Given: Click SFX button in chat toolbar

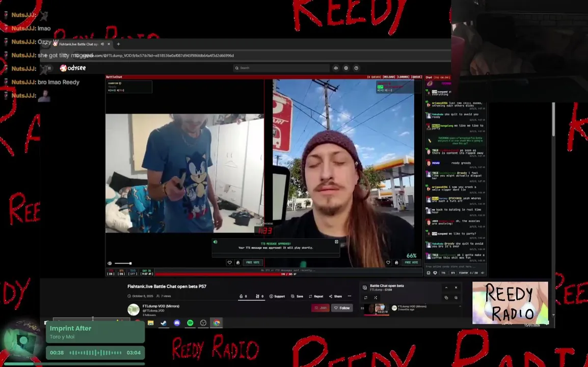Looking at the screenshot, I should pos(452,273).
